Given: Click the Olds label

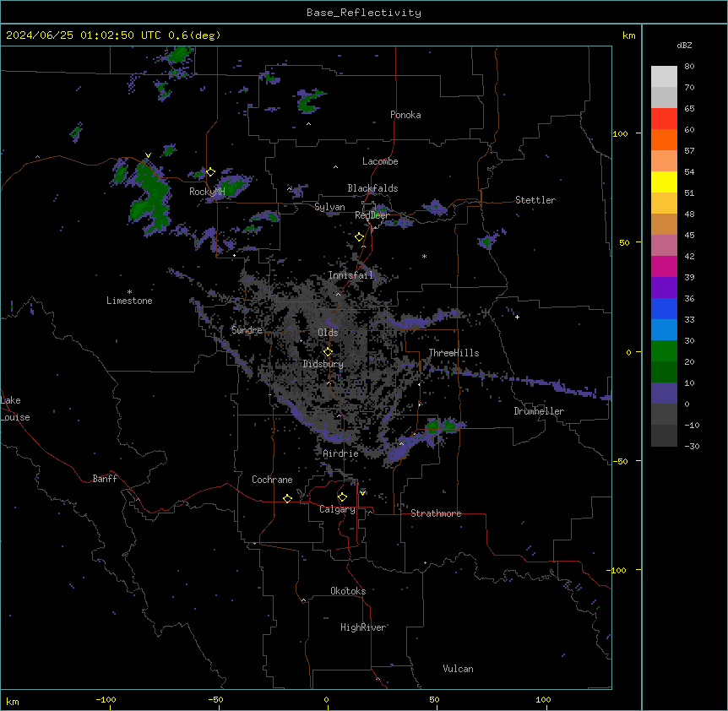Looking at the screenshot, I should (x=328, y=333).
